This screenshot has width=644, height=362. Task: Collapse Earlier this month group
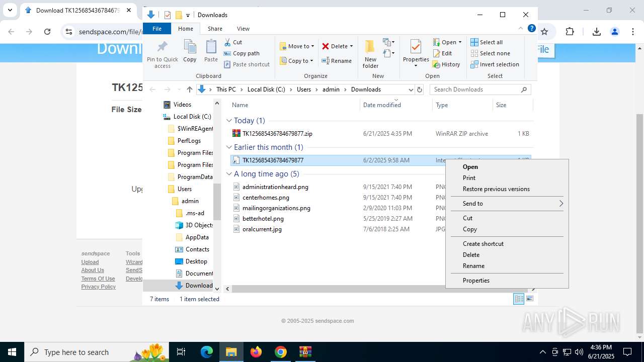pos(229,147)
